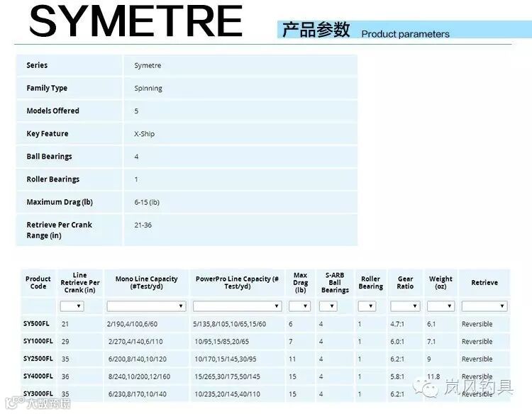Image resolution: width=532 pixels, height=414 pixels.
Task: Click the Product parameters heading text
Action: pyautogui.click(x=405, y=34)
